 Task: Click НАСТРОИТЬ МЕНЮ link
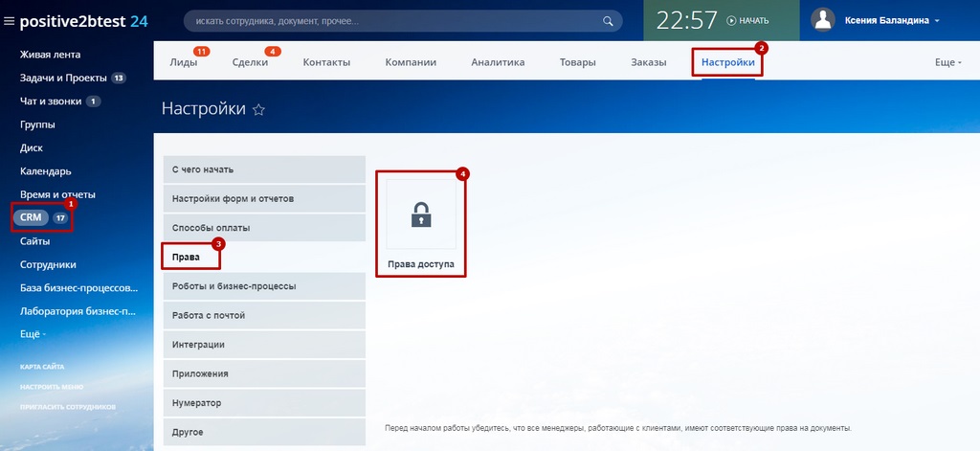point(52,387)
